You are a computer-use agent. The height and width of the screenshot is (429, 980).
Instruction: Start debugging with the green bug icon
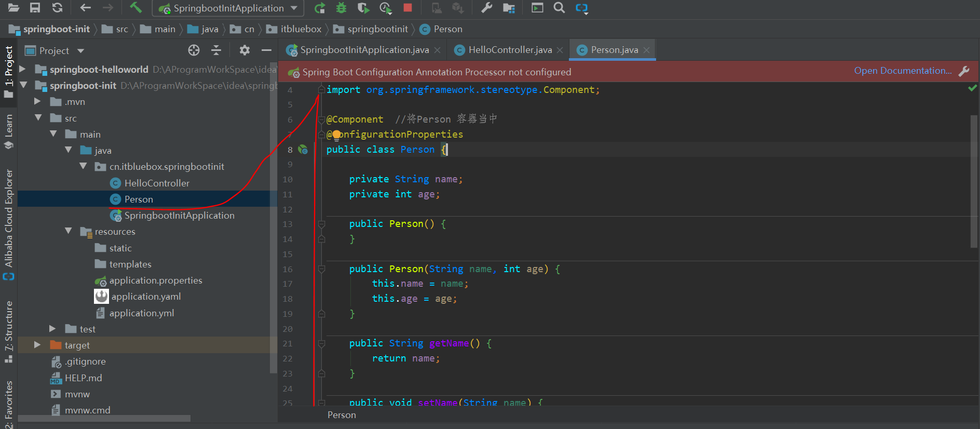click(341, 8)
